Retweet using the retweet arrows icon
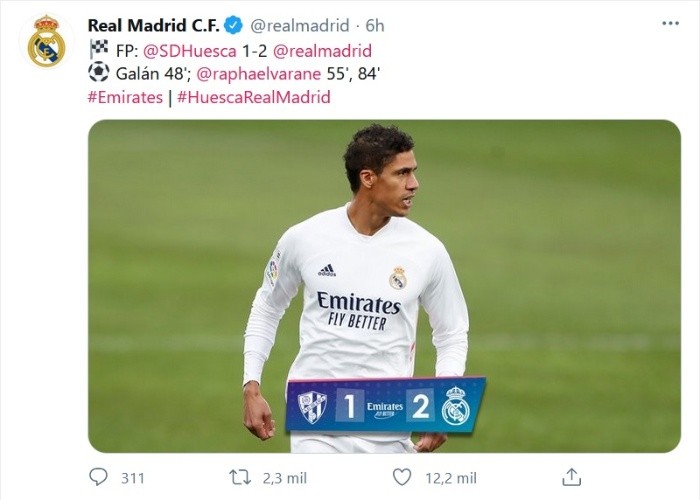 (240, 478)
